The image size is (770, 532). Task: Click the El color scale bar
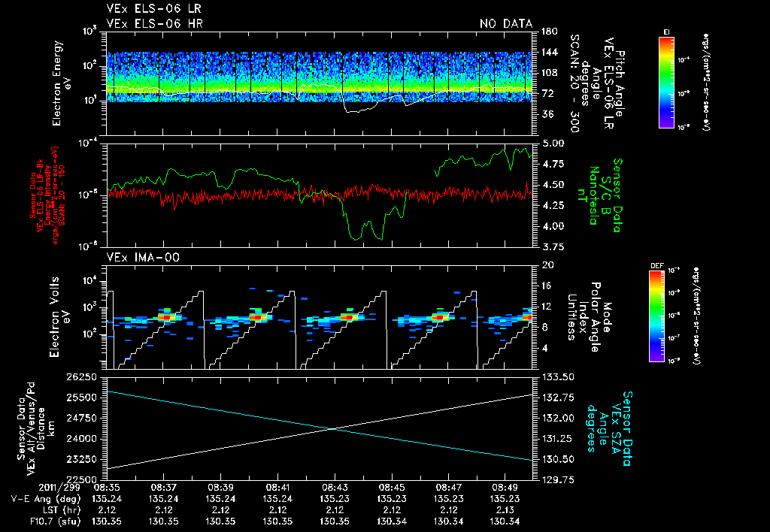click(666, 82)
